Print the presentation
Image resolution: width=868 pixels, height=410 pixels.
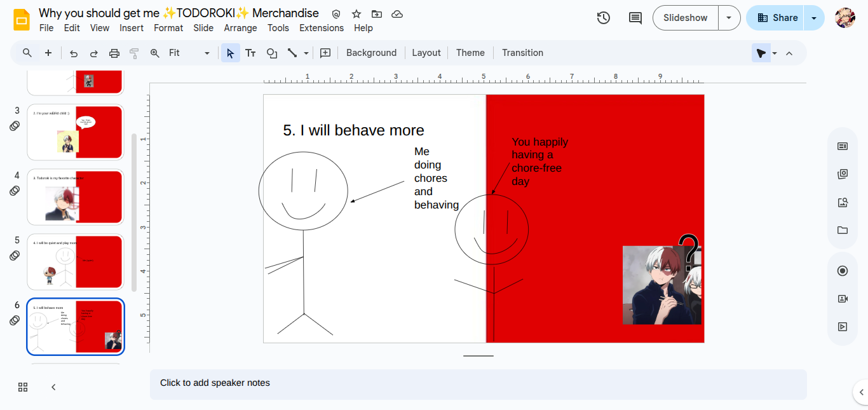point(114,53)
